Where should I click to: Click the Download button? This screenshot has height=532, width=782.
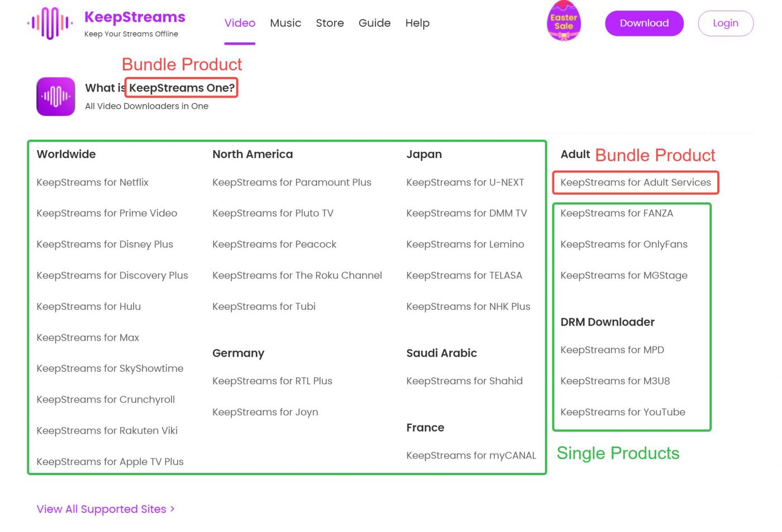point(644,23)
